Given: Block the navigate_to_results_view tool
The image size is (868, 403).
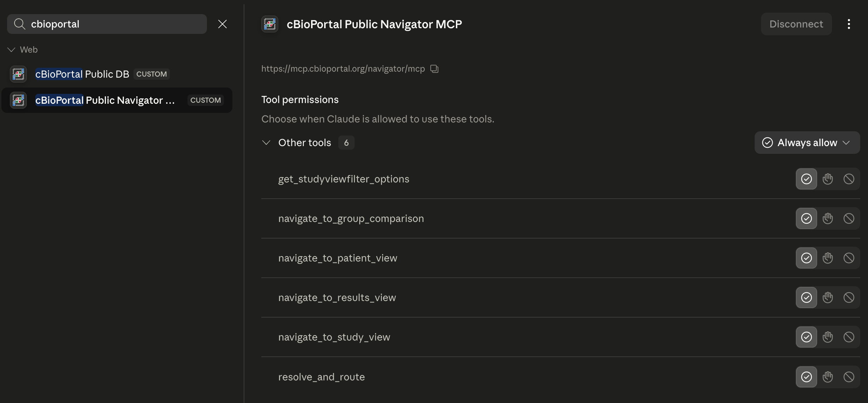Looking at the screenshot, I should coord(849,297).
